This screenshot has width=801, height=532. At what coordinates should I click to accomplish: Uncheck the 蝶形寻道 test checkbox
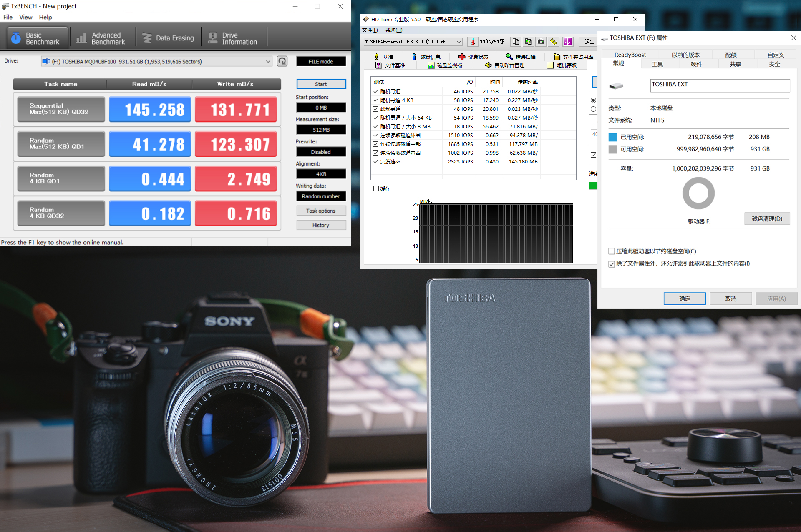[x=375, y=109]
